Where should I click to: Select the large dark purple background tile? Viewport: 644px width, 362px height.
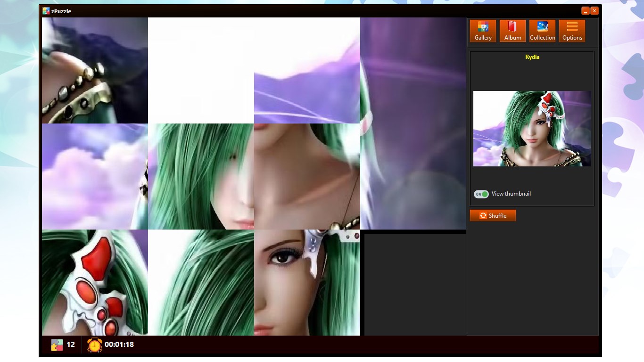click(x=413, y=123)
